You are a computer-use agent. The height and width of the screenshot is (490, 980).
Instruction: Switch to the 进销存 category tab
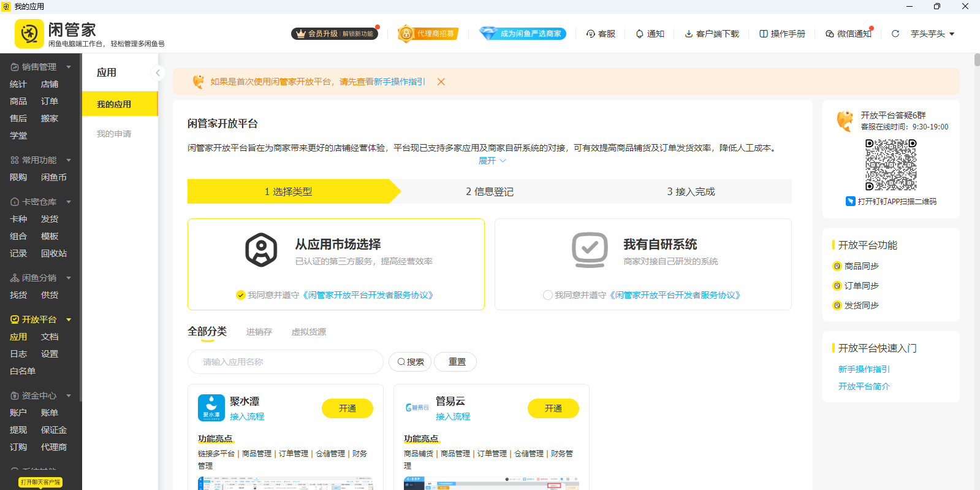pos(259,332)
